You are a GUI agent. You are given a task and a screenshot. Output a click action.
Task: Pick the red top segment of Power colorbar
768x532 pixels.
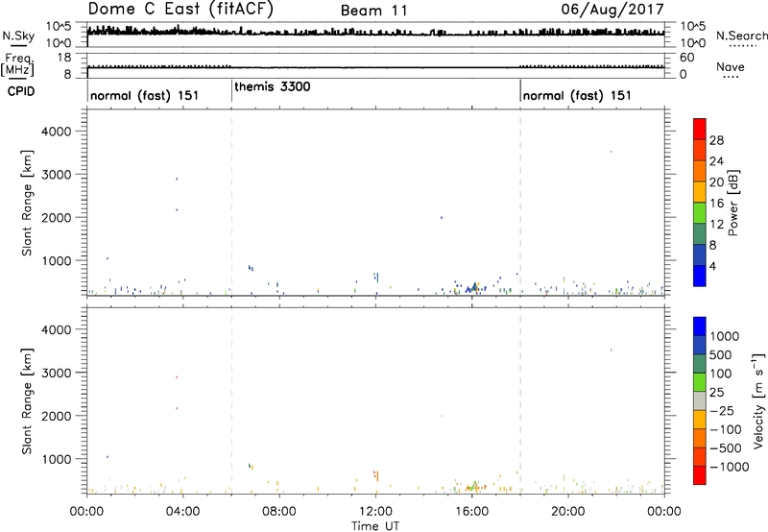point(700,129)
